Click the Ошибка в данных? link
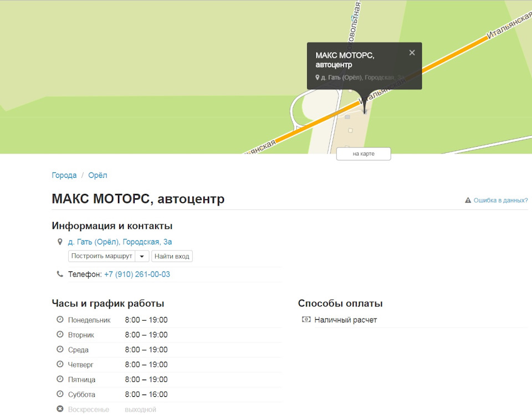The image size is (532, 415). click(500, 200)
